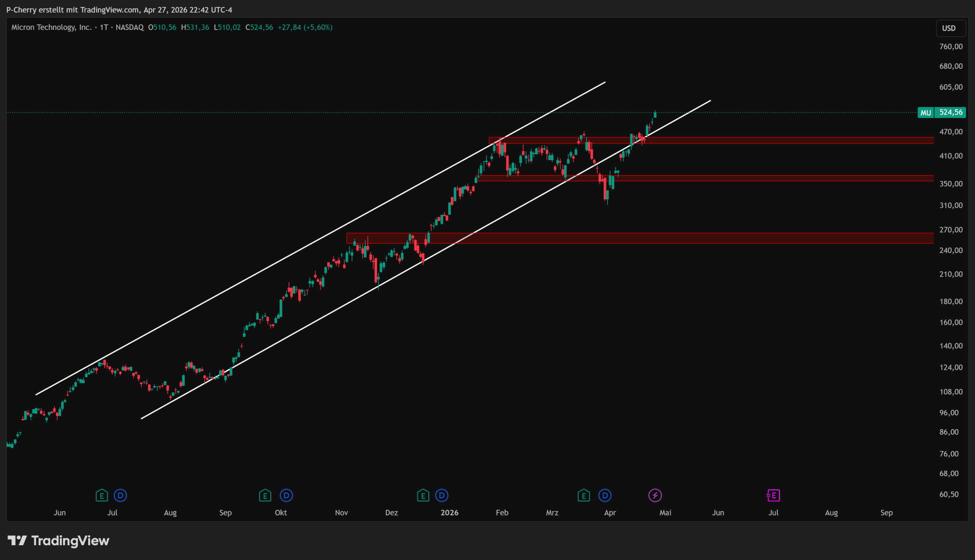Open the earnings E marker near Okt
Viewport: 975px width, 560px height.
[265, 495]
